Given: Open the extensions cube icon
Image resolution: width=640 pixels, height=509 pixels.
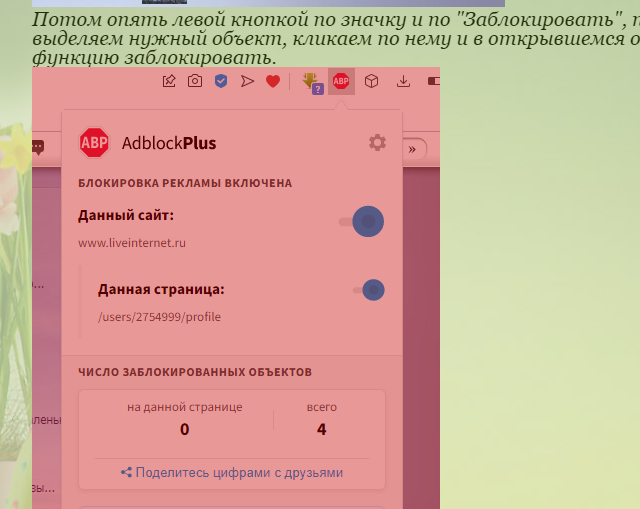Looking at the screenshot, I should 371,81.
